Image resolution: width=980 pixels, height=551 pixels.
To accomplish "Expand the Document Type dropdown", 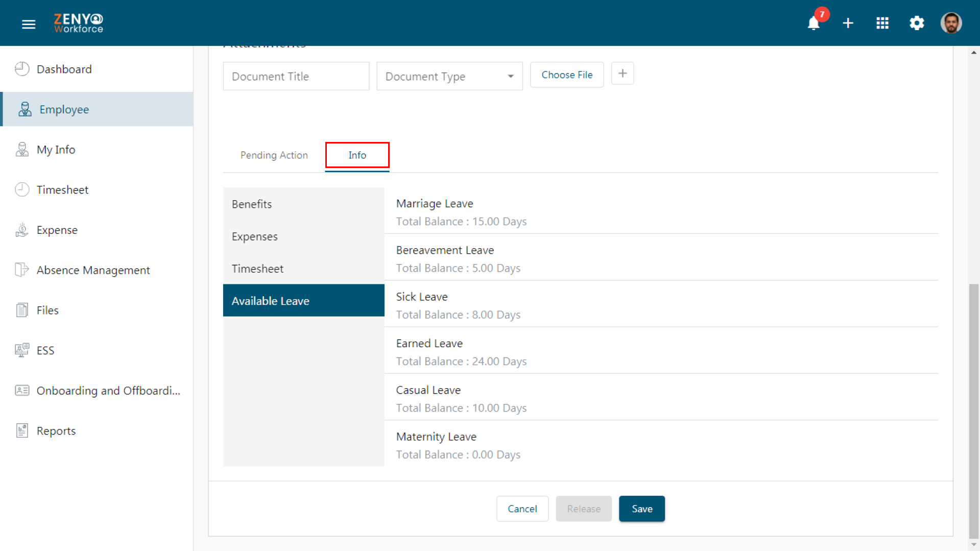I will point(449,77).
